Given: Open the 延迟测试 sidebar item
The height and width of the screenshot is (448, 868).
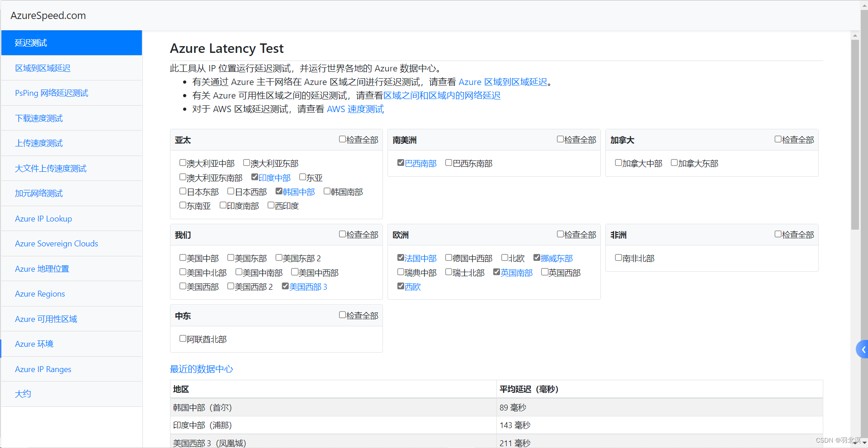Looking at the screenshot, I should tap(72, 43).
